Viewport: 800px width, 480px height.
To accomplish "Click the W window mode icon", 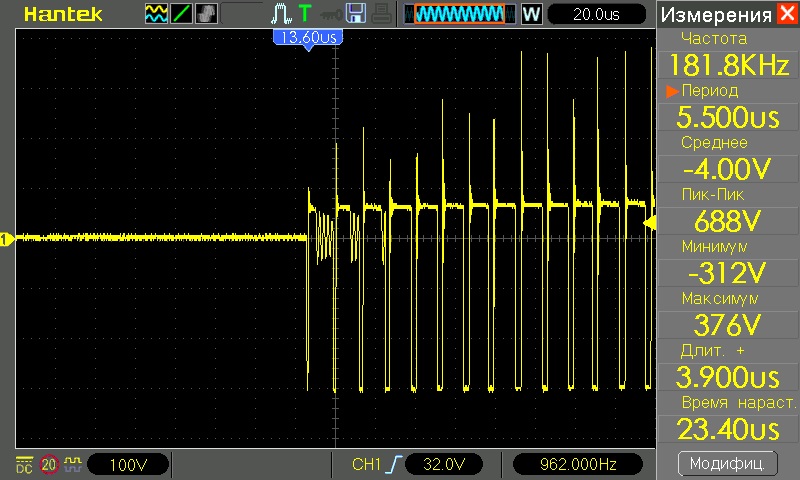I will [531, 14].
